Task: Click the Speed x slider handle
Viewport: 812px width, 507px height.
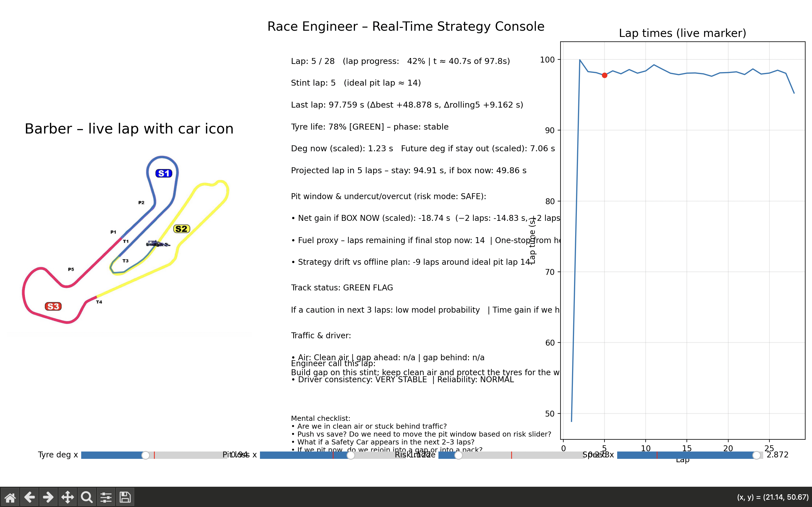Action: point(756,455)
